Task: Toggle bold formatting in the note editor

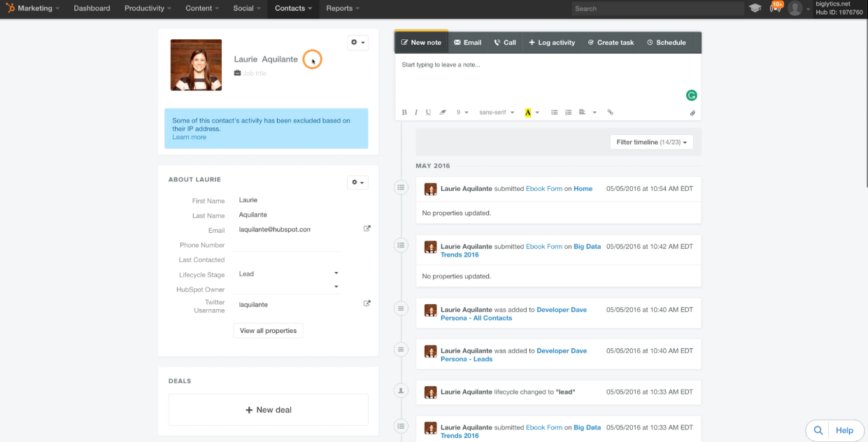Action: point(404,112)
